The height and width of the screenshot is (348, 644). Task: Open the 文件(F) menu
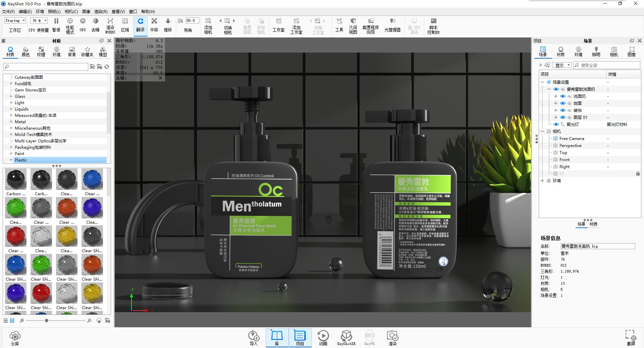coord(8,12)
